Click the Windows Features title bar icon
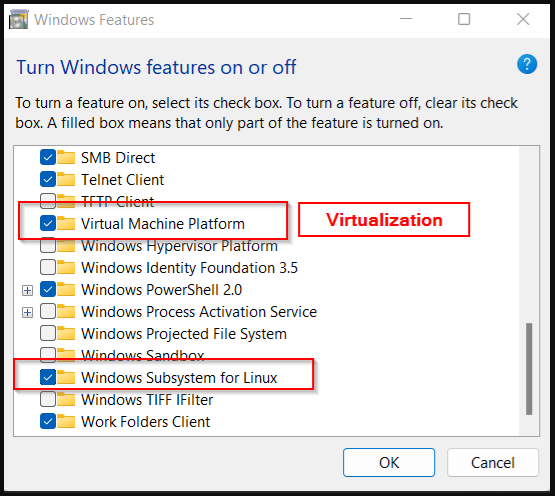This screenshot has height=496, width=555. (x=18, y=19)
